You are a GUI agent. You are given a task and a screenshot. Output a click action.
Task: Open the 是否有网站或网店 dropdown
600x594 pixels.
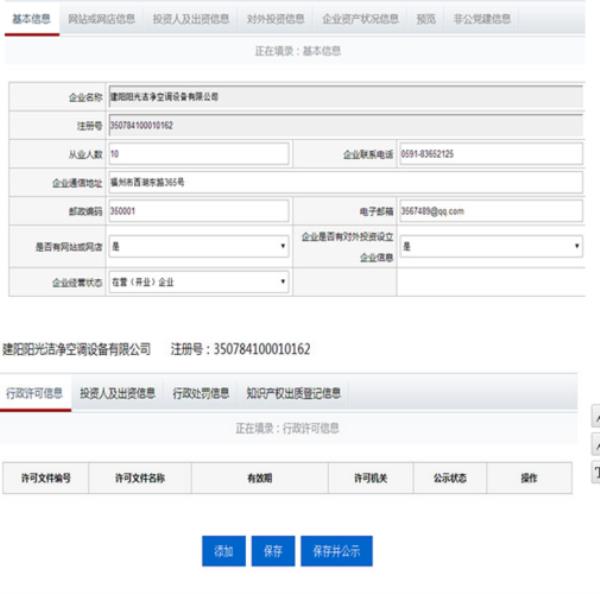pos(199,246)
